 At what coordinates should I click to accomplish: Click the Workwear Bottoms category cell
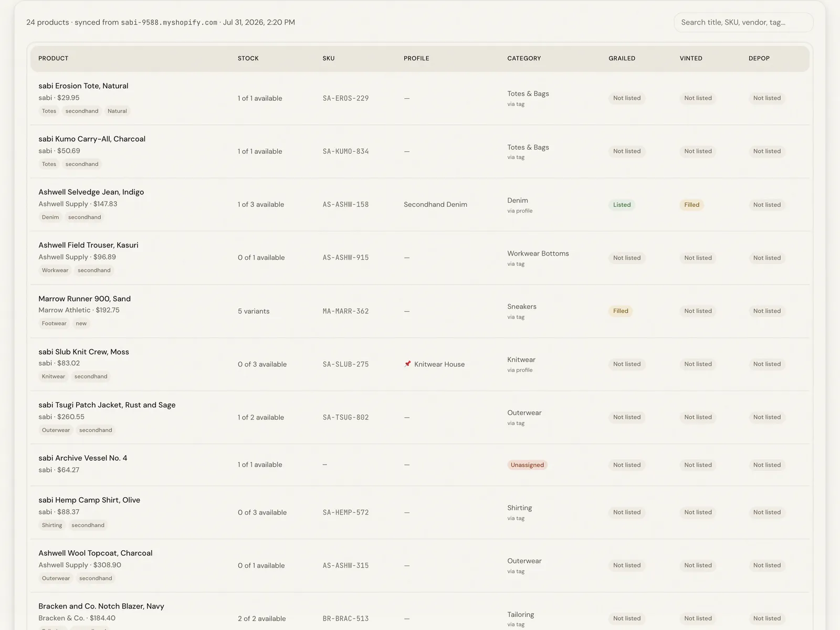point(538,253)
